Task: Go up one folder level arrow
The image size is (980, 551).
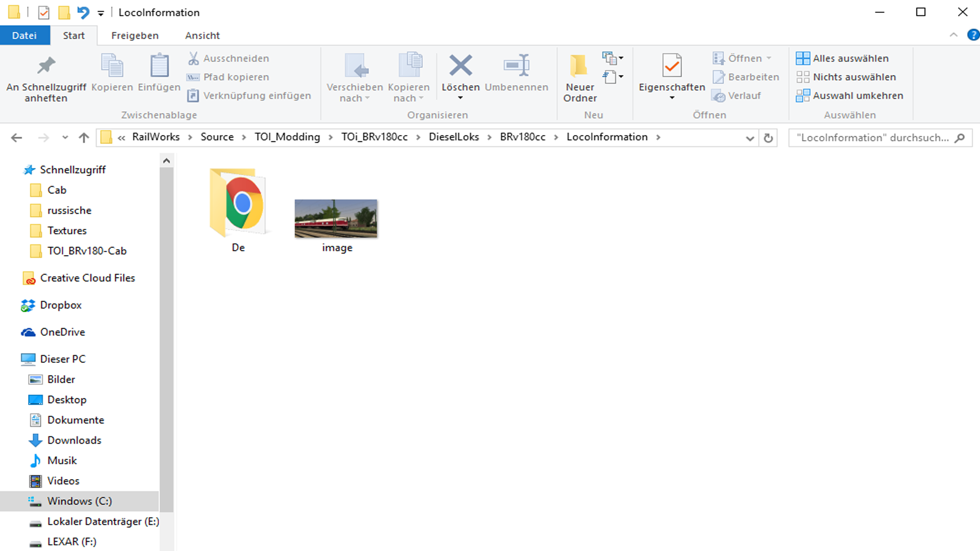Action: (x=84, y=138)
